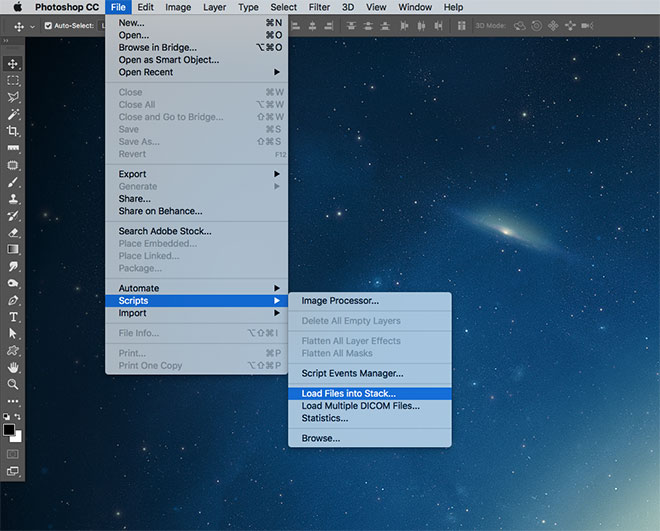Open the Image menu
This screenshot has height=531, width=660.
point(178,7)
